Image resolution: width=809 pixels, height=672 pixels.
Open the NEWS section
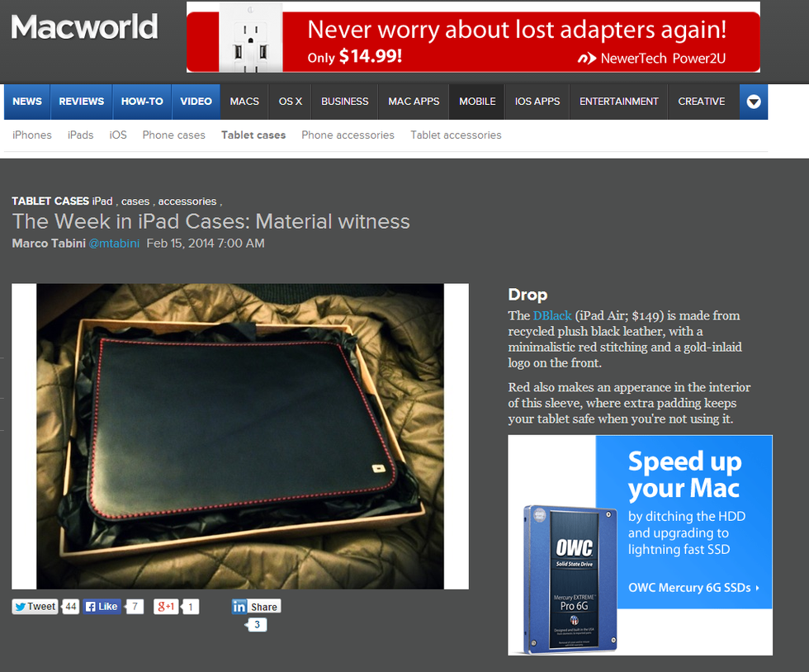pos(27,102)
